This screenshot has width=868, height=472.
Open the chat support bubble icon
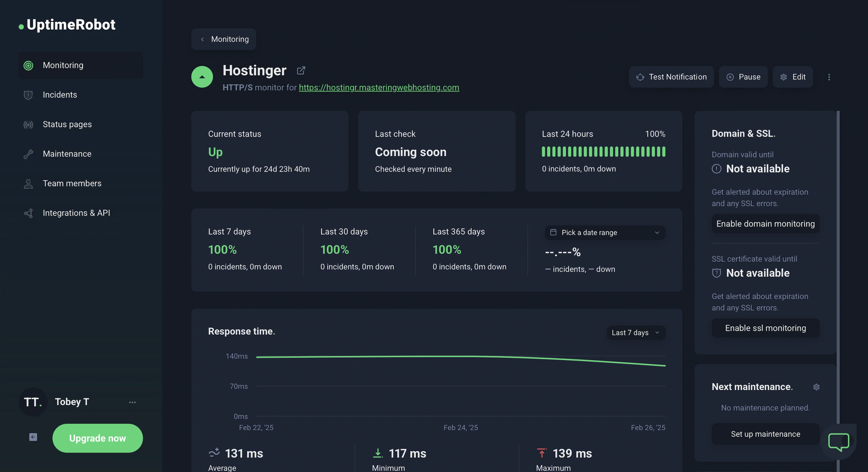click(x=838, y=442)
